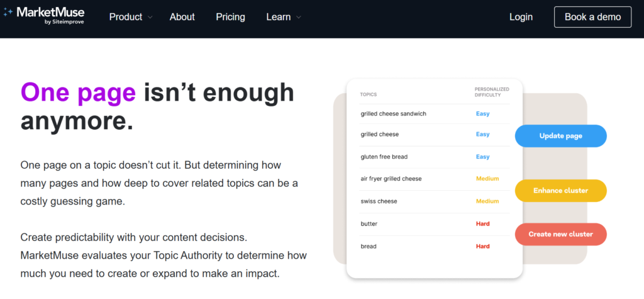Click the Easy label for gluten free bread

coord(482,157)
